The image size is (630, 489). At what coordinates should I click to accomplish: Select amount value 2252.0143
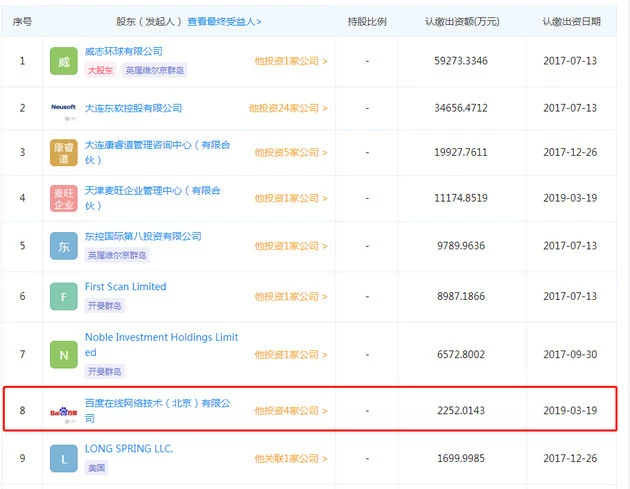(461, 411)
